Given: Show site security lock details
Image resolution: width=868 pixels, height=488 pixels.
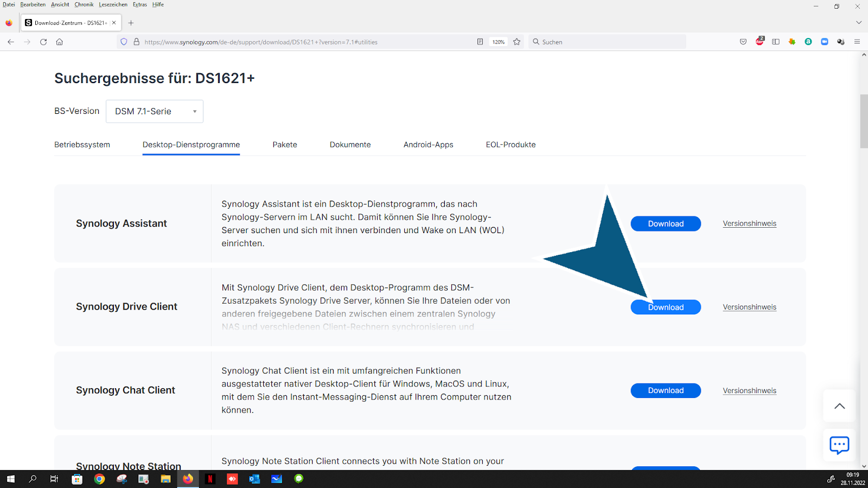Looking at the screenshot, I should point(137,42).
